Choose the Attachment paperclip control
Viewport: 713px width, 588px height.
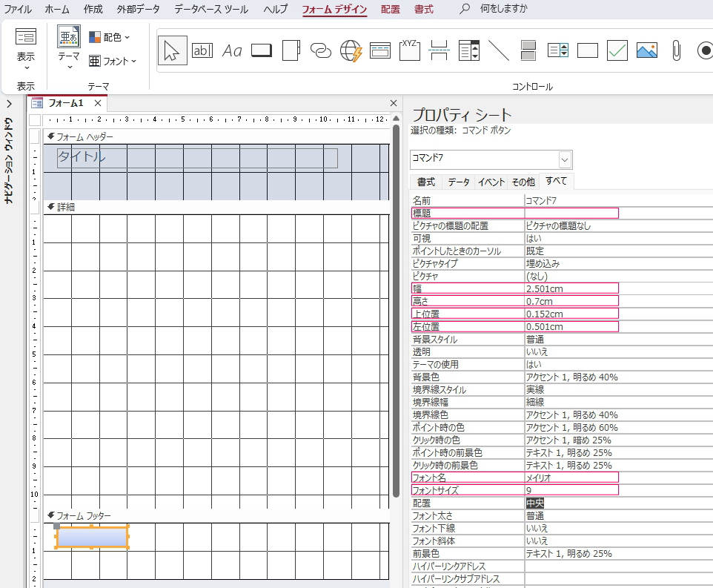pyautogui.click(x=676, y=50)
